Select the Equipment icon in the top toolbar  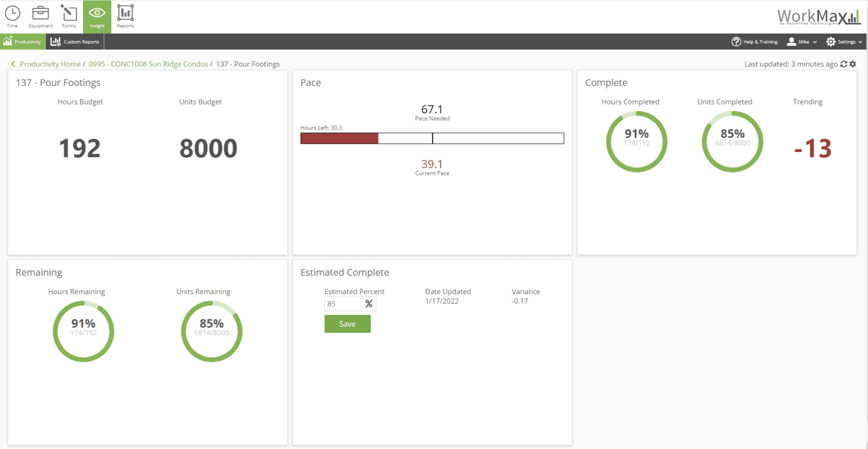40,16
